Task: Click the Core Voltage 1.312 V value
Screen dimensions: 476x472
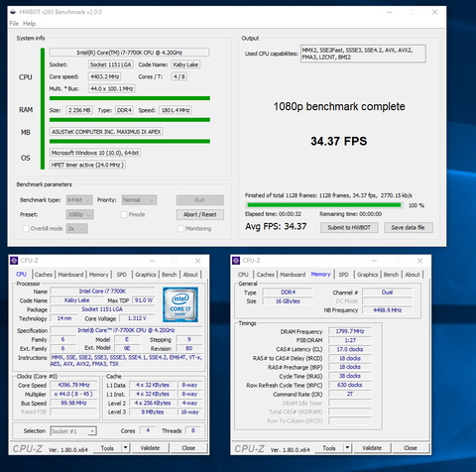Action: tap(137, 318)
